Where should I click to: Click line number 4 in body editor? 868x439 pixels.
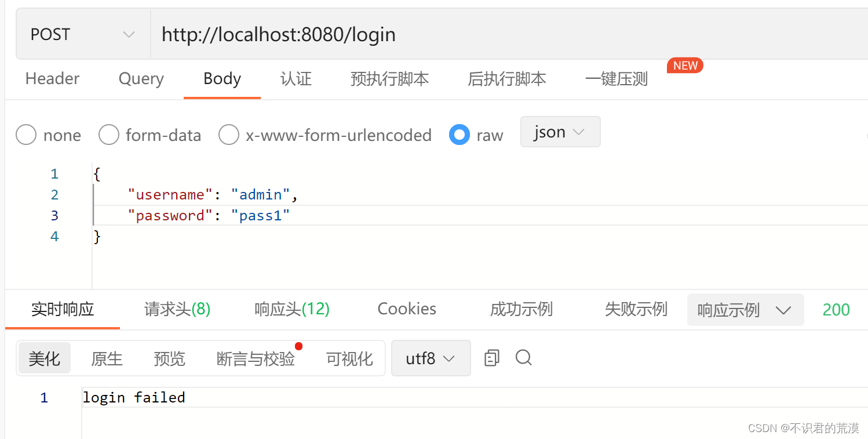coord(54,237)
